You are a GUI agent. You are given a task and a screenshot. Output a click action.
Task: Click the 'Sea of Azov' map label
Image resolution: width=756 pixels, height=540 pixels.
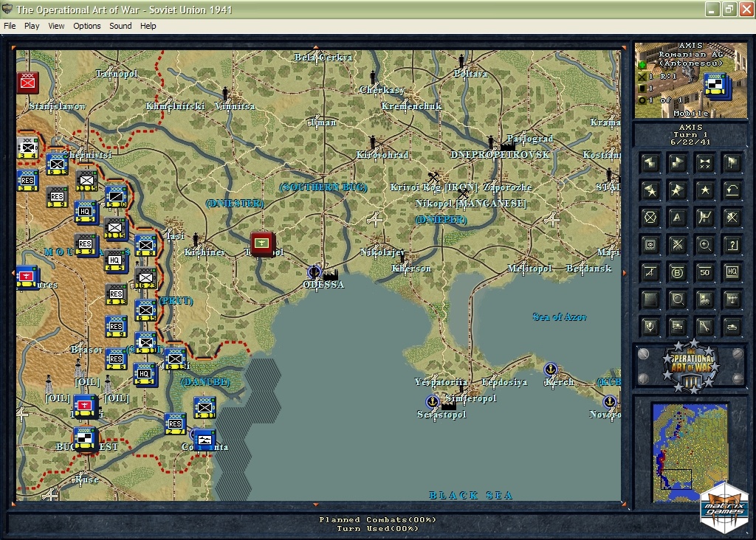click(560, 316)
